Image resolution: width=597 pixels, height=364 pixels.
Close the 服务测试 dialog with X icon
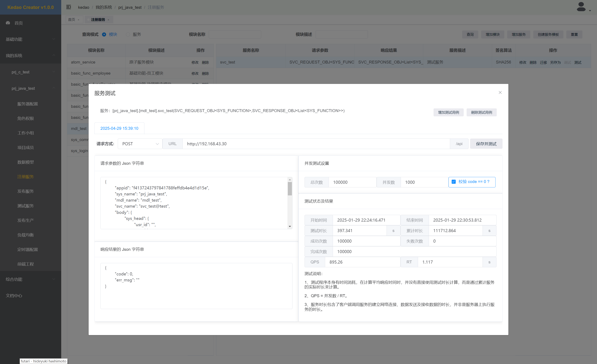pyautogui.click(x=500, y=92)
